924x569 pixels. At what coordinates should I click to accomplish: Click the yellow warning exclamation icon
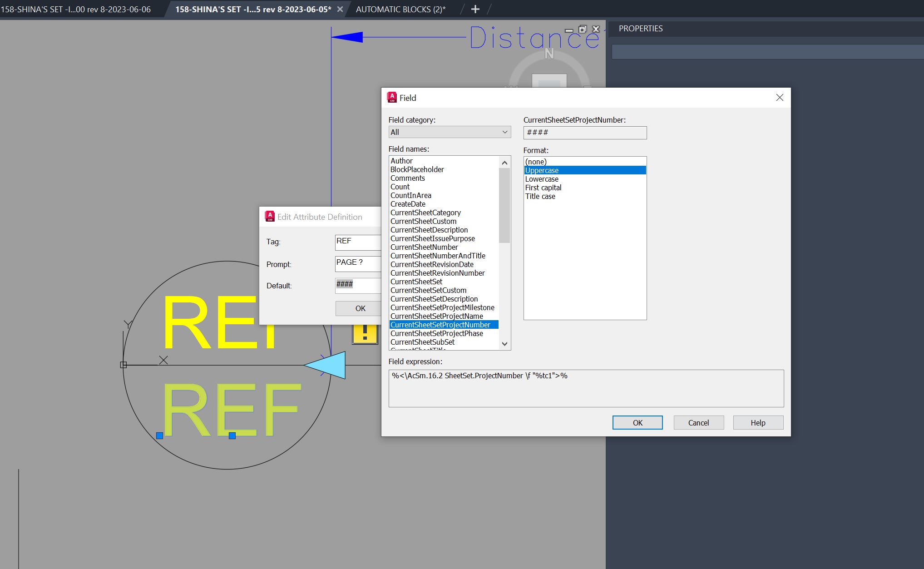365,334
